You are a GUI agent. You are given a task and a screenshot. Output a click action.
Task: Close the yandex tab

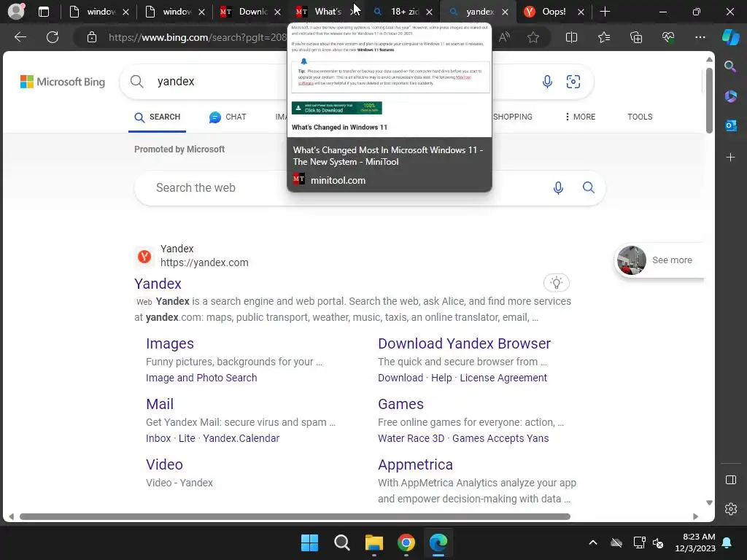505,12
